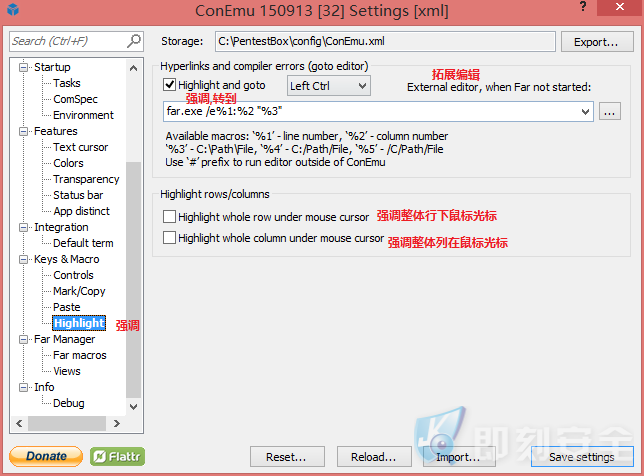Select the Highlight tree item

(79, 323)
